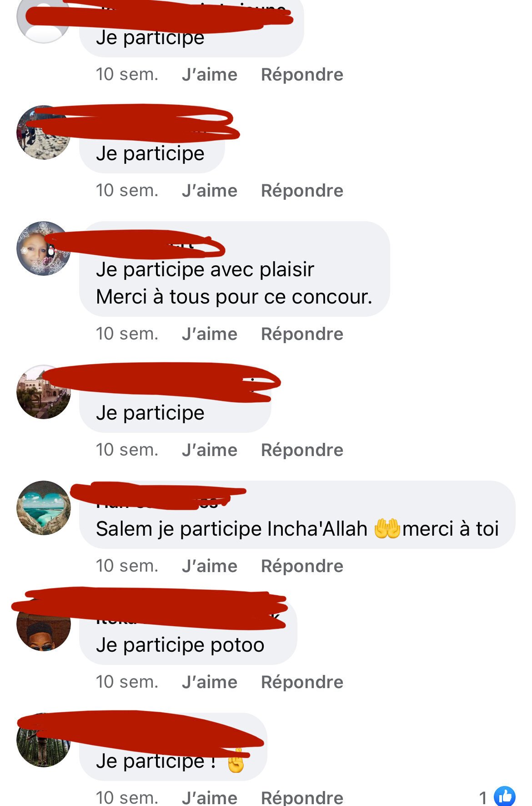Like the 'Salem je participe Incha'Allah' comment
Image resolution: width=532 pixels, height=806 pixels.
210,566
